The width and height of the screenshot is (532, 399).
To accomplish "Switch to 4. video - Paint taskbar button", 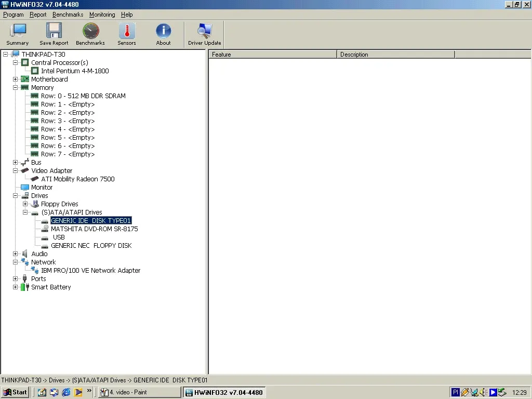I will pos(140,392).
